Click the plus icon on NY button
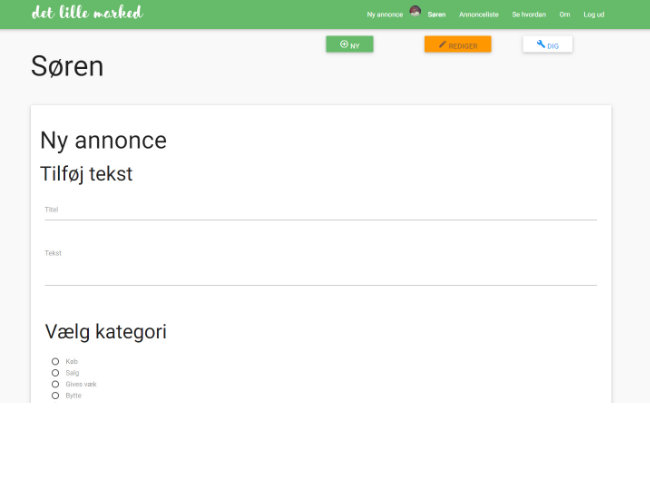The height and width of the screenshot is (500, 650). pyautogui.click(x=343, y=45)
